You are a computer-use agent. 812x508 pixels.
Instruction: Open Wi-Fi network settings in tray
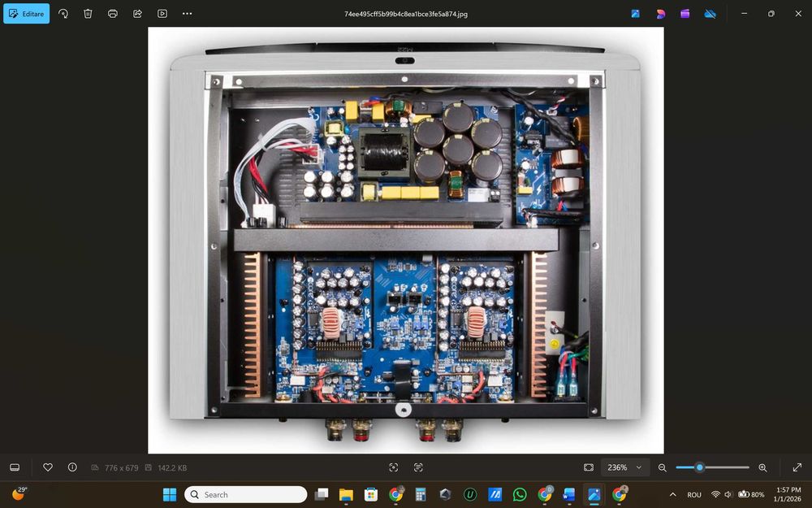pos(715,494)
